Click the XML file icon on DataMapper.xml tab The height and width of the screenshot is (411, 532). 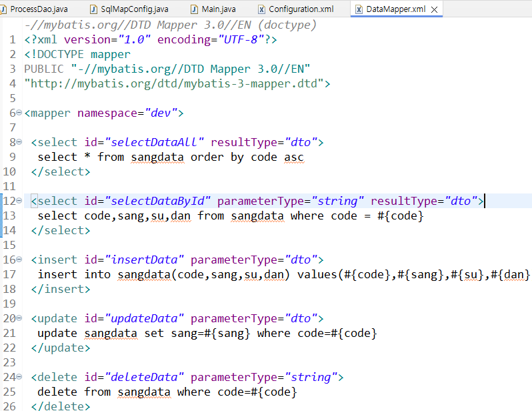click(x=359, y=9)
